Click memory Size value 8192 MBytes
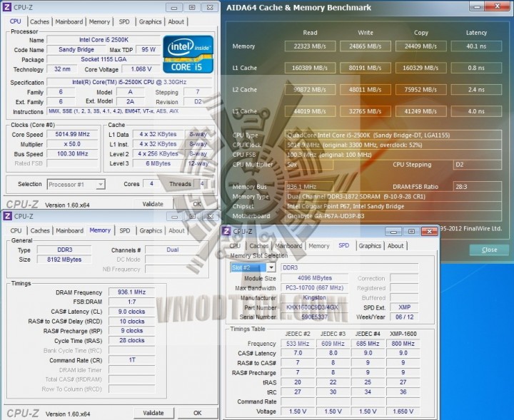 tap(64, 260)
